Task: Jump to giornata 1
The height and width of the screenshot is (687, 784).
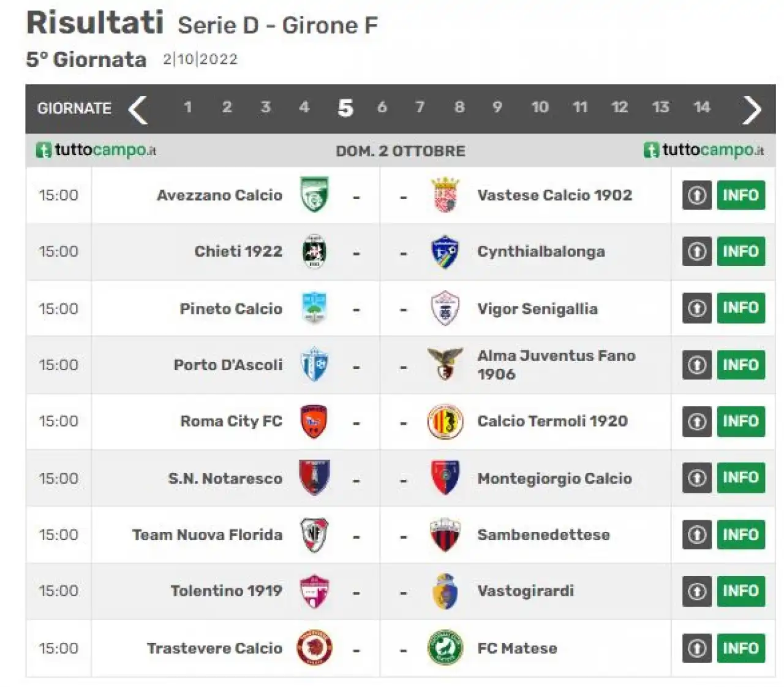Action: pos(188,107)
